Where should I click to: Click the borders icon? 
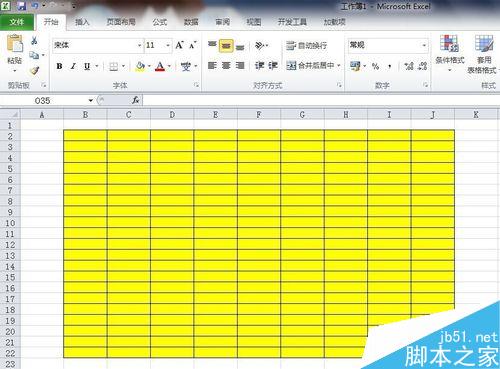(113, 67)
